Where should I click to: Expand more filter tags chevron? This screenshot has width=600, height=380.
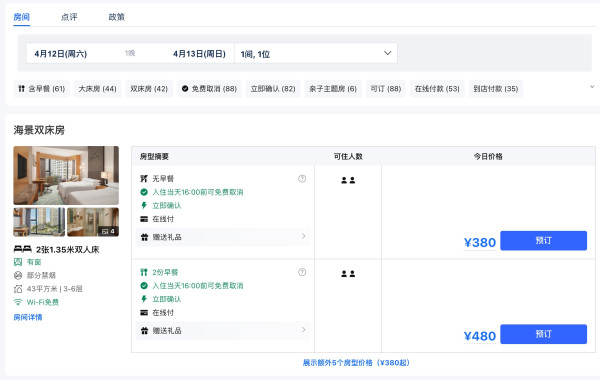[x=592, y=87]
